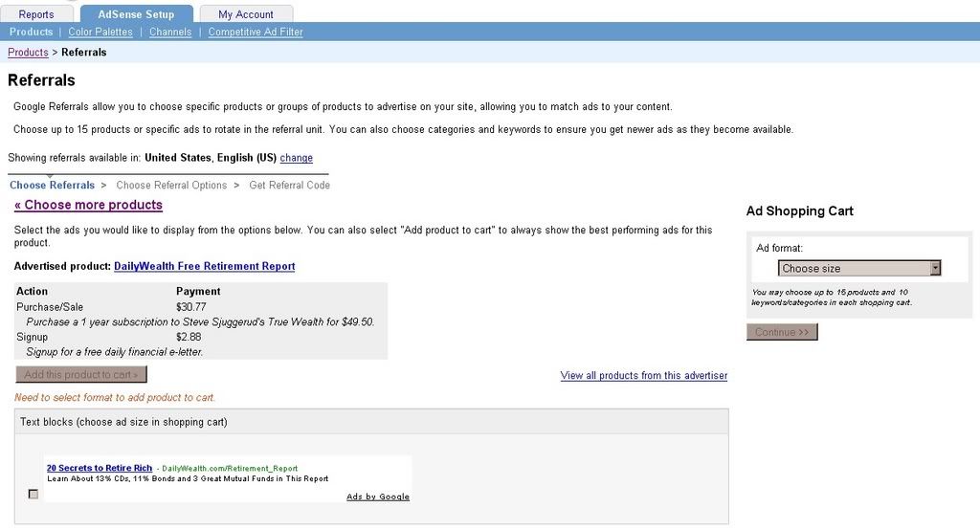Screen dimensions: 980x530
Task: Click the change locale link
Action: (x=297, y=158)
